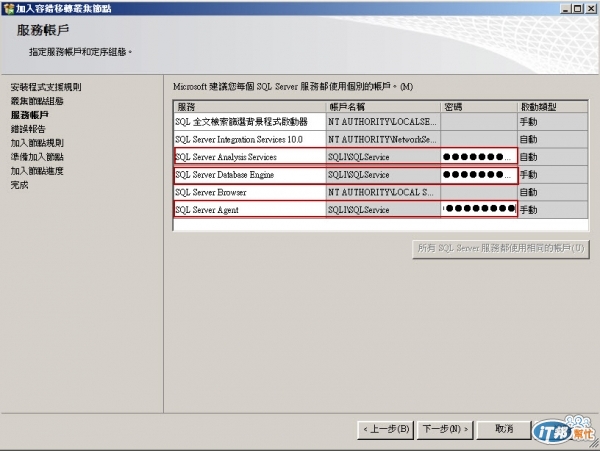This screenshot has width=600, height=451.
Task: Click 密碼 column header
Action: pyautogui.click(x=479, y=107)
